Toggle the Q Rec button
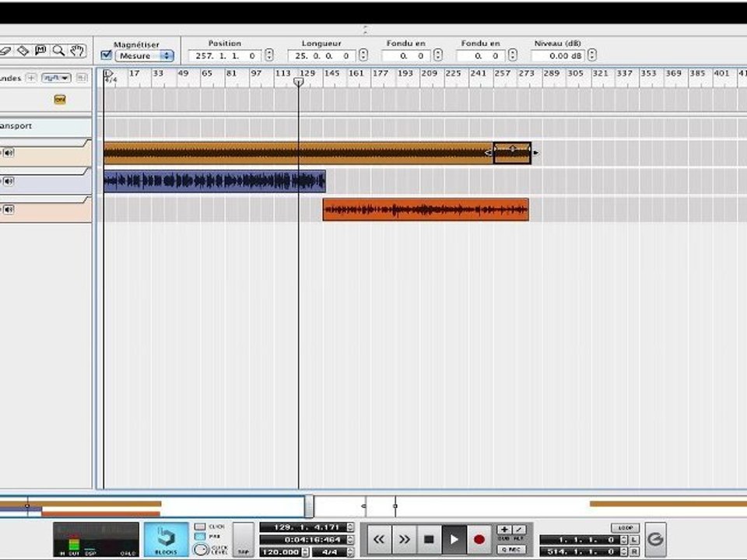The height and width of the screenshot is (560, 747). tap(512, 549)
